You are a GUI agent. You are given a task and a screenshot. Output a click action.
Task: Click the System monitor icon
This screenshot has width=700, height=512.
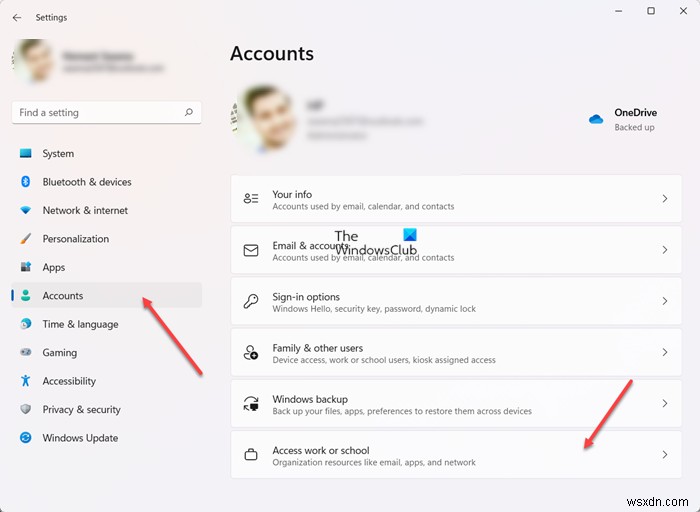(x=26, y=154)
